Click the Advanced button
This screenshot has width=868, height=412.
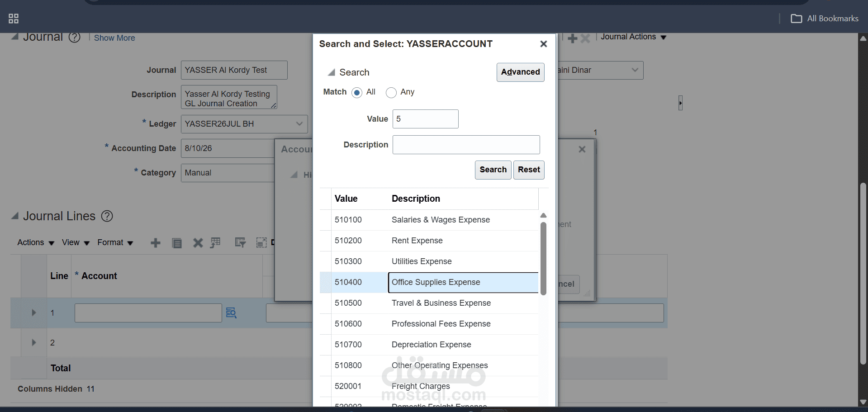[520, 72]
